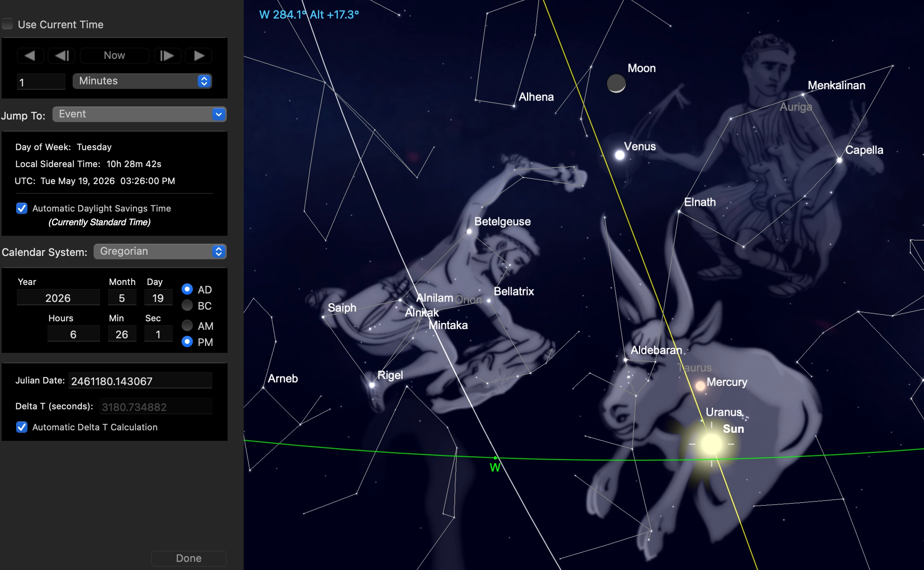Click the run time backward arrow
The height and width of the screenshot is (570, 924).
(30, 56)
